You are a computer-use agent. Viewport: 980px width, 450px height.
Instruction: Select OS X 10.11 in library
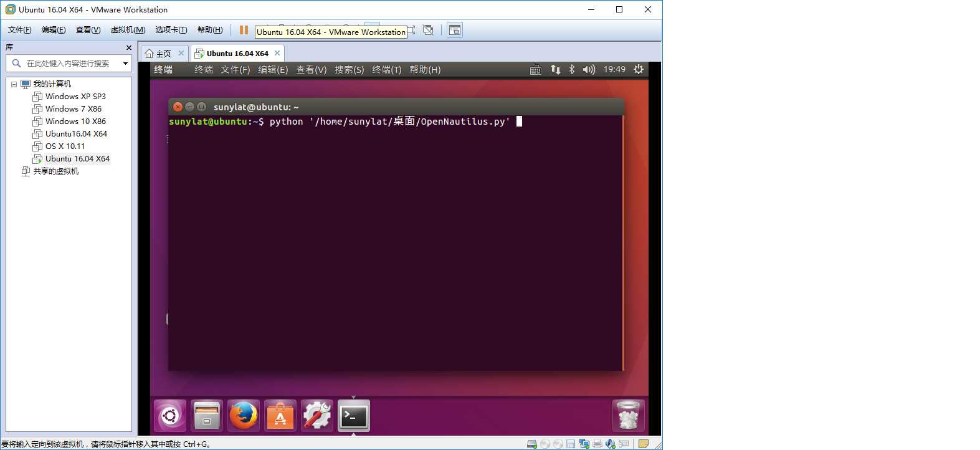click(x=65, y=146)
